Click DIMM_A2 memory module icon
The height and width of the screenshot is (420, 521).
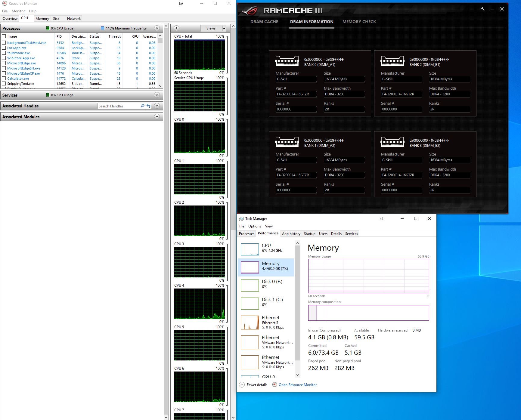[287, 142]
